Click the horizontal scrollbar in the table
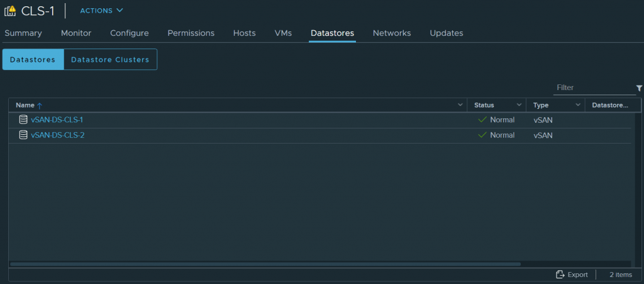This screenshot has width=644, height=284. click(x=265, y=264)
